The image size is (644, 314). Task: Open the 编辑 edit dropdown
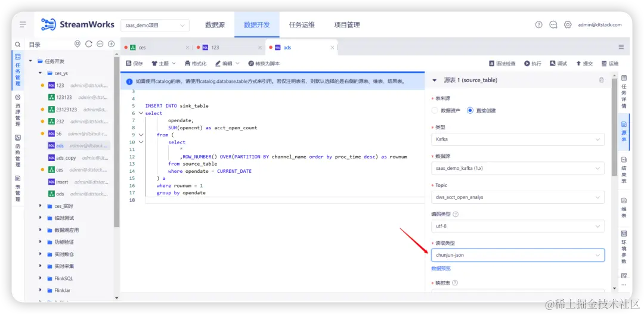point(227,64)
